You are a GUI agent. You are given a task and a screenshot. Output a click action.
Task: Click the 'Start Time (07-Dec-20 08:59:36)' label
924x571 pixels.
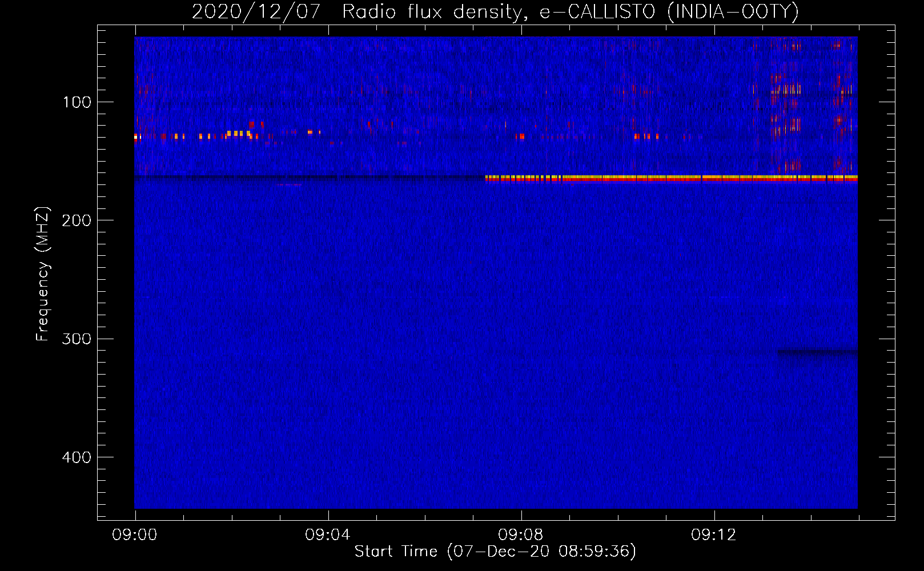495,552
